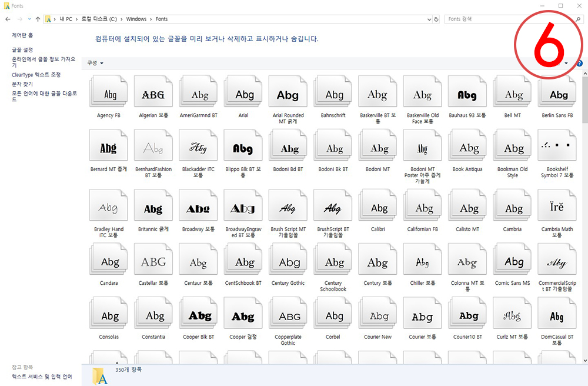The image size is (588, 386).
Task: Click the Windows breadcrumb in the address bar
Action: (136, 19)
